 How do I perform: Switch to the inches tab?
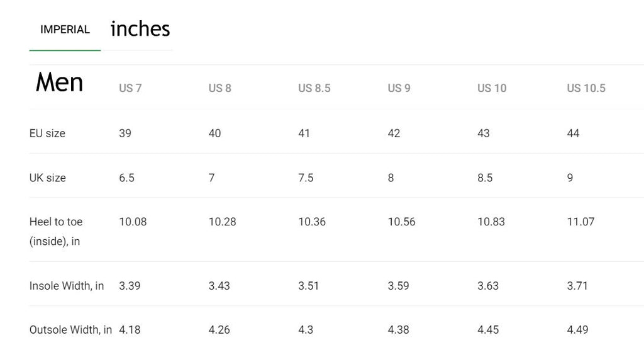coord(140,29)
